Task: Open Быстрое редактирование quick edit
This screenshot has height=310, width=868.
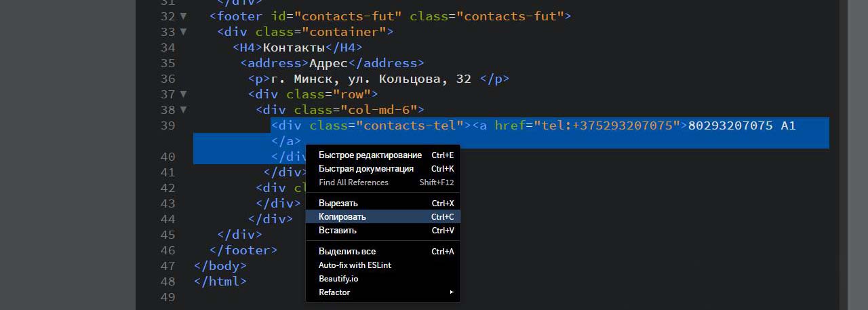Action: 370,155
